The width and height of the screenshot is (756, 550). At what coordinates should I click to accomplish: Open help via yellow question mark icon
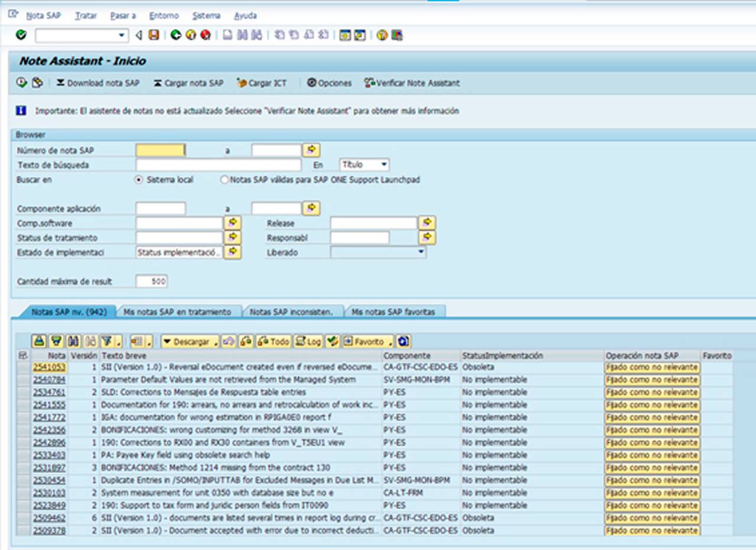pyautogui.click(x=382, y=35)
